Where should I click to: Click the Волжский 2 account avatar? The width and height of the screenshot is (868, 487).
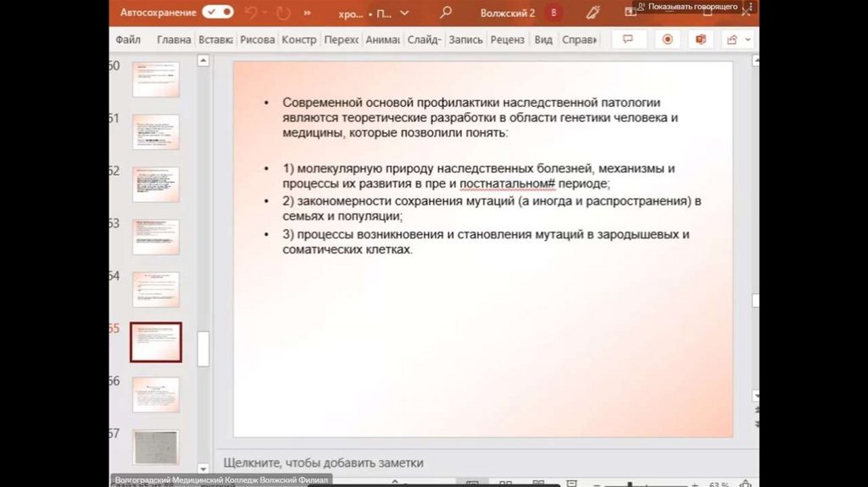[x=554, y=13]
